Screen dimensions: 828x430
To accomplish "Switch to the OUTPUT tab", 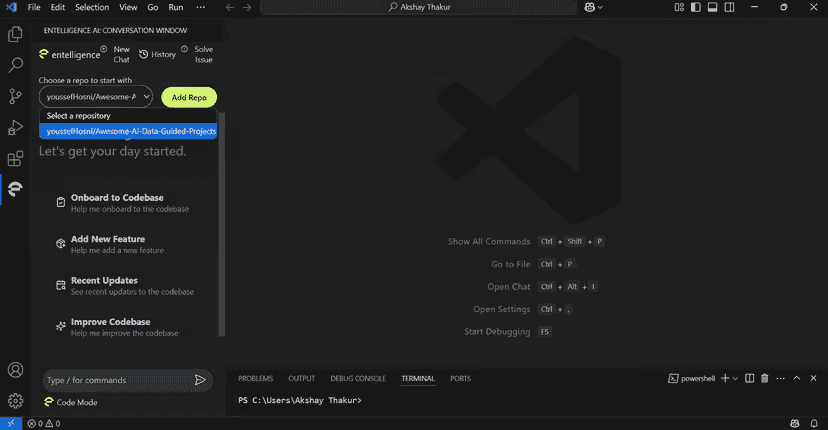I will coord(302,379).
